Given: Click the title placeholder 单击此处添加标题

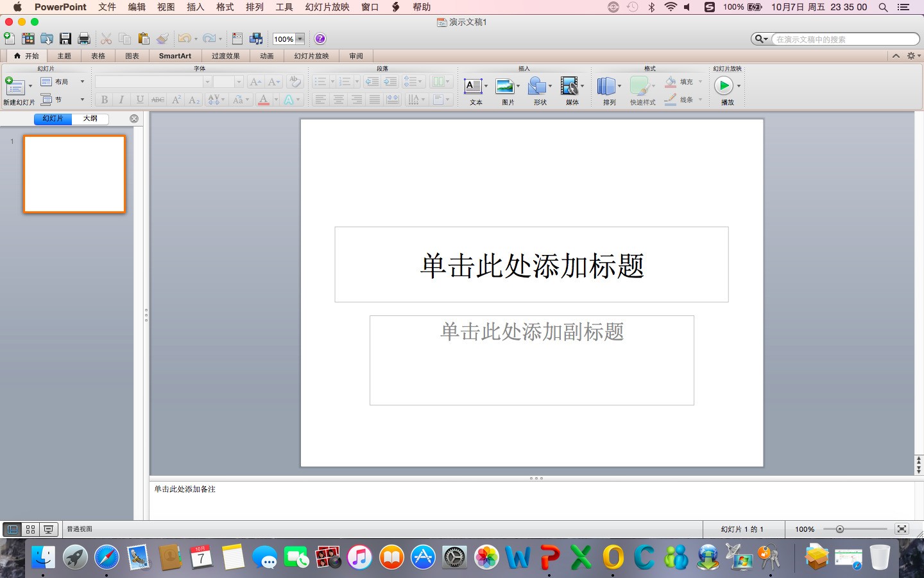Looking at the screenshot, I should (531, 265).
